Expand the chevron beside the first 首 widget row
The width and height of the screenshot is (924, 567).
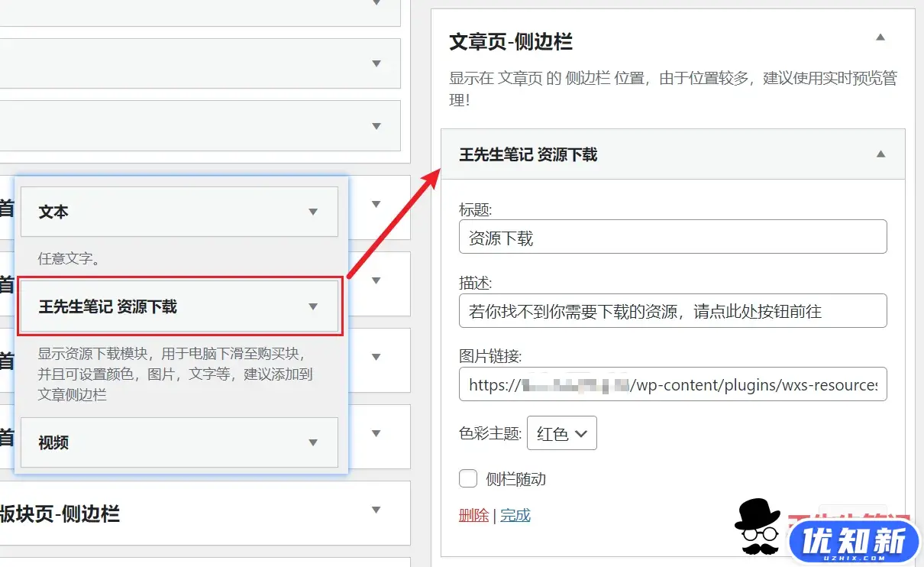click(375, 204)
